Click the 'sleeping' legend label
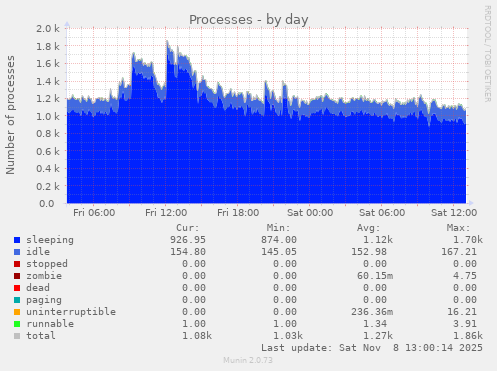 tap(50, 240)
